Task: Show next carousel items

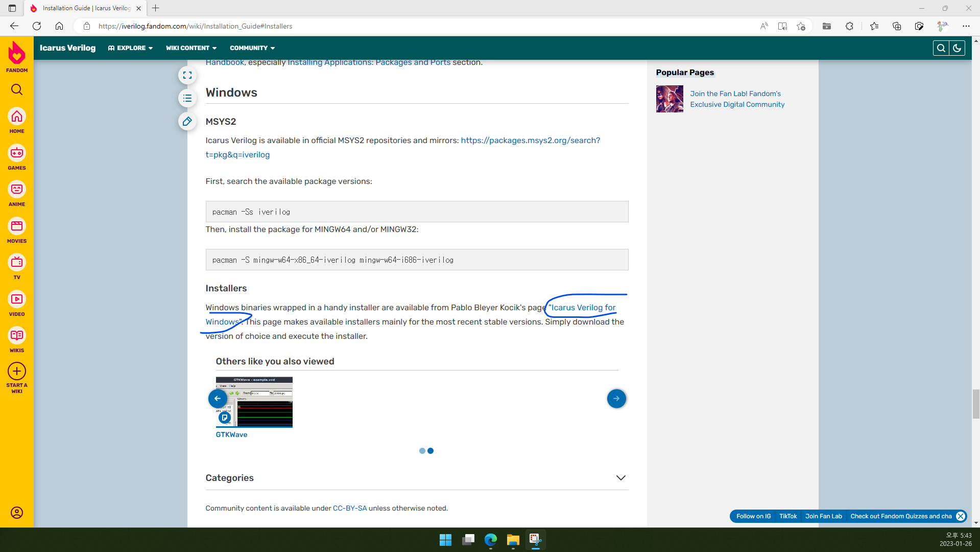Action: (x=616, y=399)
